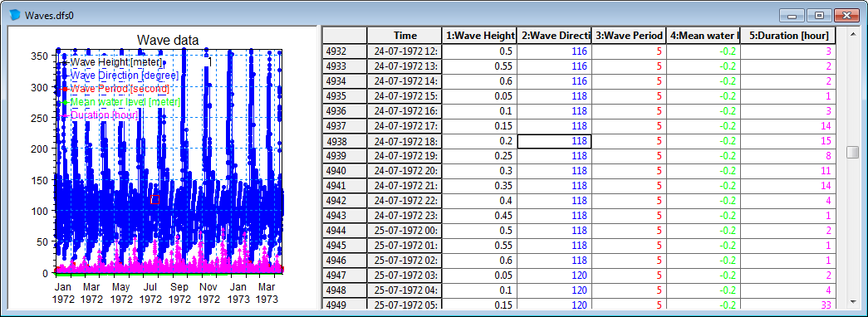
Task: Click Wave Direction [degree] legend entry
Action: pos(124,75)
